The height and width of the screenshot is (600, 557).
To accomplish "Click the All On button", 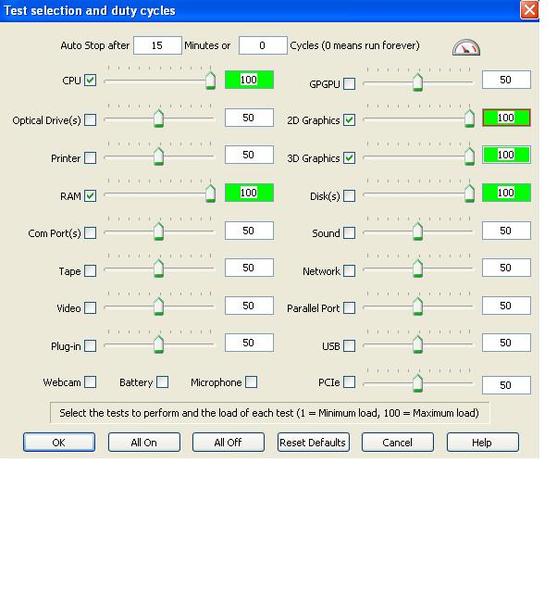I will pyautogui.click(x=144, y=442).
